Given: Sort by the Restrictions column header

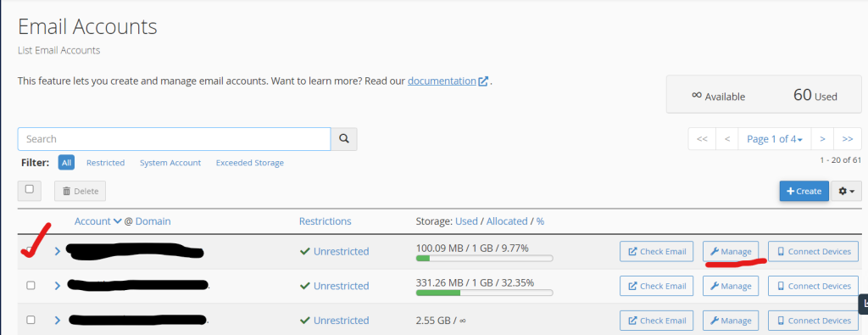Looking at the screenshot, I should [325, 221].
